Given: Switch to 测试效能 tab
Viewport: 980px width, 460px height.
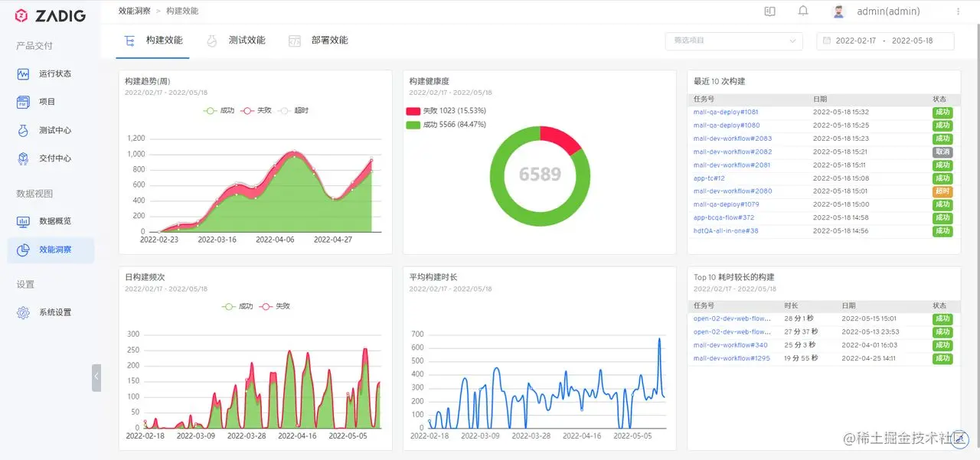Looking at the screenshot, I should (x=236, y=41).
